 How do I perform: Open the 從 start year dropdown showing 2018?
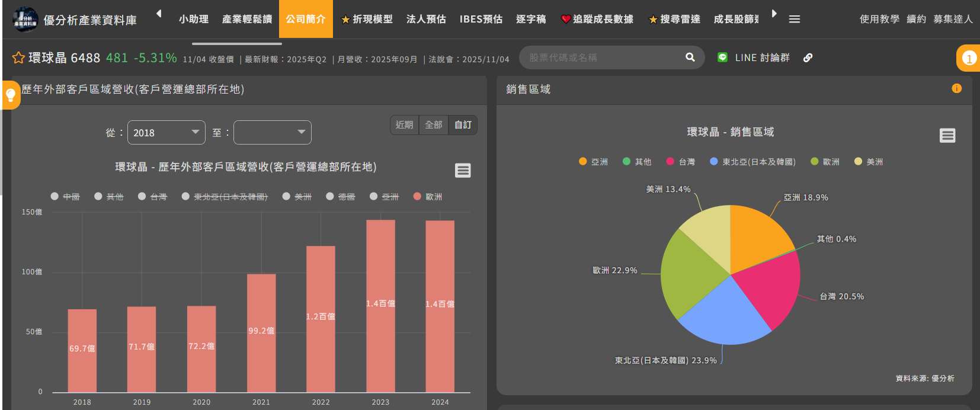click(x=166, y=133)
